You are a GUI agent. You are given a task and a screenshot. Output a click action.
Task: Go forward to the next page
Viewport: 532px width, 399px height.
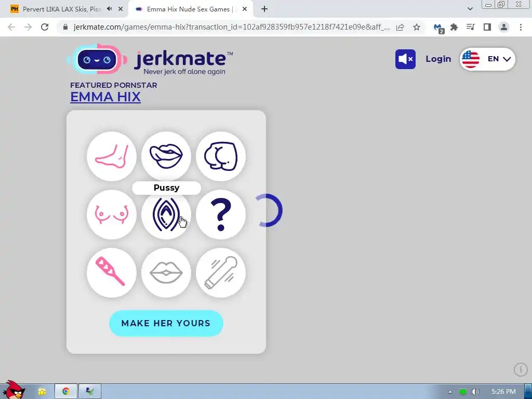tap(28, 27)
